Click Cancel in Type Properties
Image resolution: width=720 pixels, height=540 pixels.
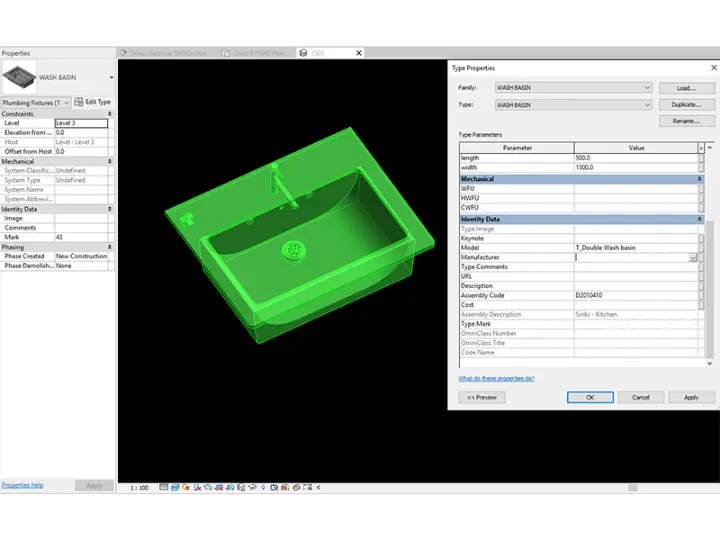tap(641, 397)
